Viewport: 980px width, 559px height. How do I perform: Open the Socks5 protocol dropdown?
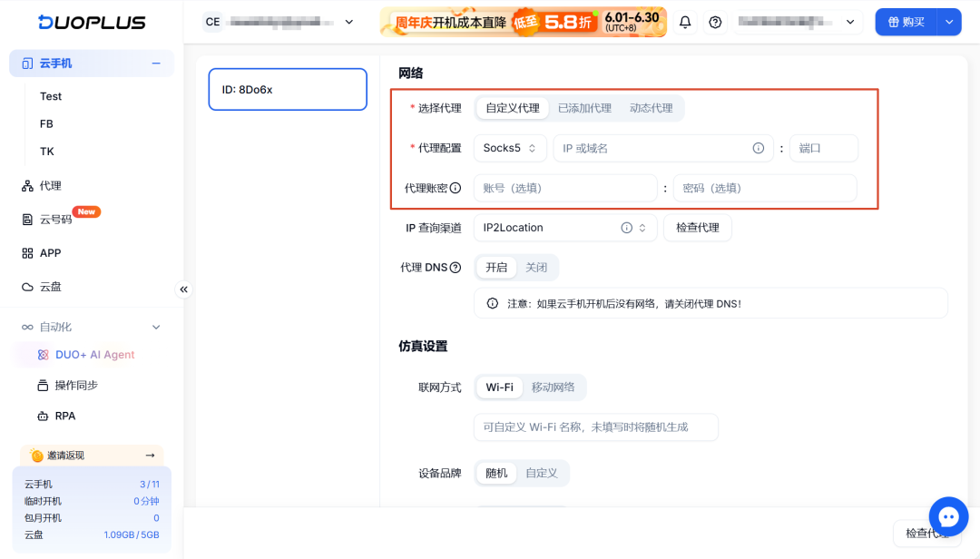[510, 148]
